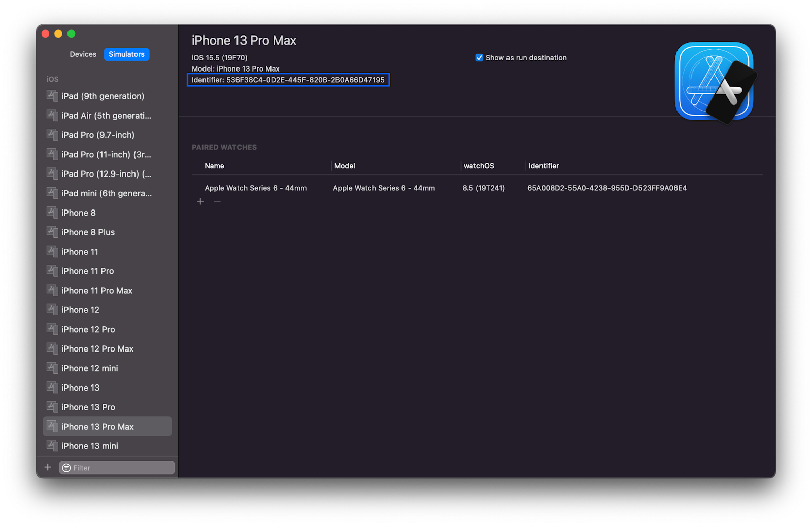Click the selected iPhone 13 Pro Max row
The image size is (812, 526).
pyautogui.click(x=107, y=427)
